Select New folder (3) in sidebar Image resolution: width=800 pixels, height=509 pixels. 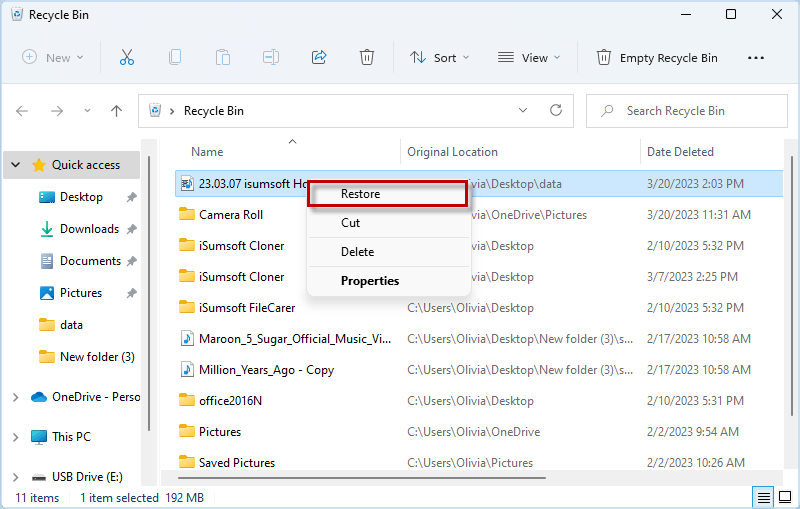[x=88, y=357]
